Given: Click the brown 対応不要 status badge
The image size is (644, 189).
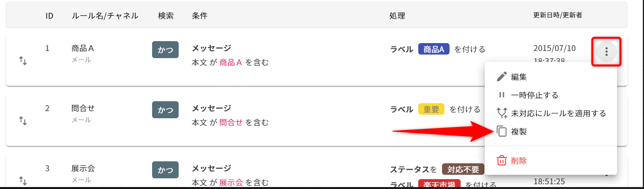Looking at the screenshot, I should point(463,170).
